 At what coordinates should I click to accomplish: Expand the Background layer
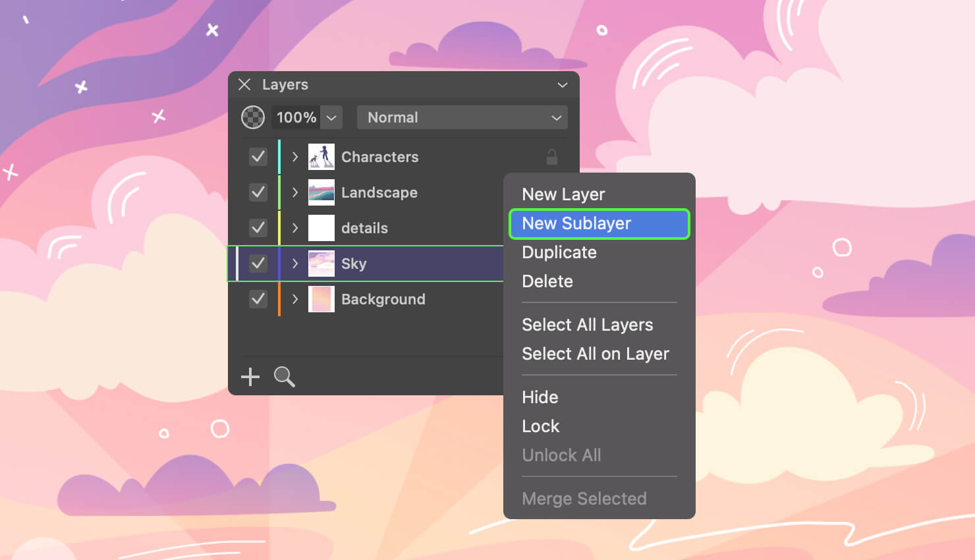(295, 299)
